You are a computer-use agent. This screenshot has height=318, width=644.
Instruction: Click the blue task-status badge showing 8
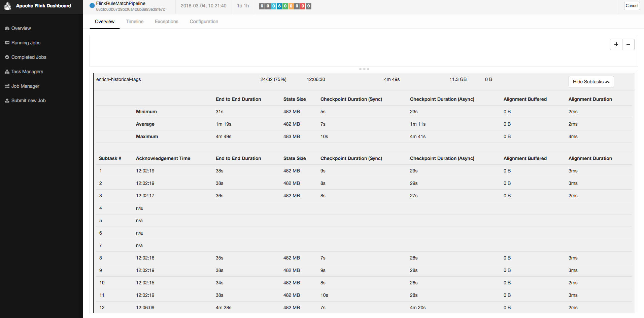[x=279, y=6]
